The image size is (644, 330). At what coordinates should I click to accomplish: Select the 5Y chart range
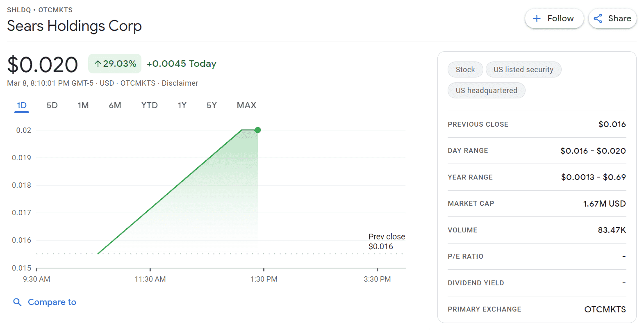pyautogui.click(x=212, y=105)
